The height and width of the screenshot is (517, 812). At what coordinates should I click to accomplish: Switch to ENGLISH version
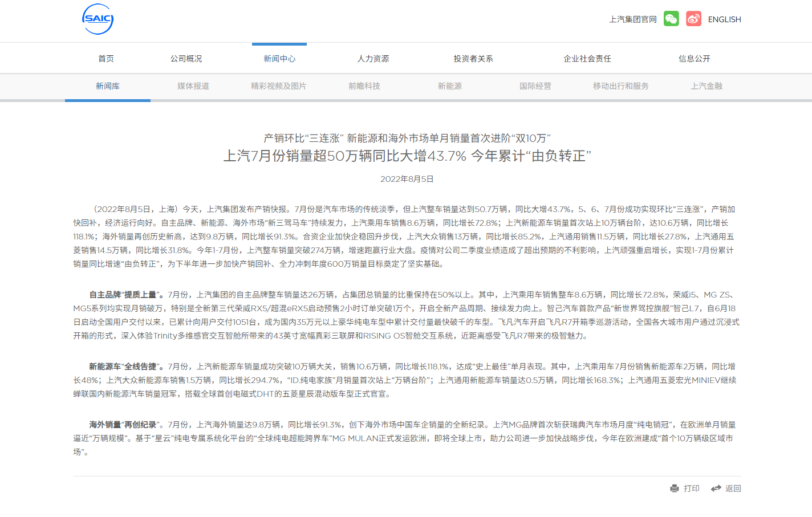[725, 19]
